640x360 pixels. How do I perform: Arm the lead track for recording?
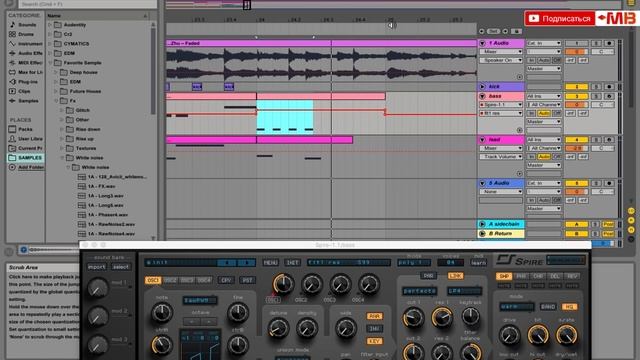609,140
